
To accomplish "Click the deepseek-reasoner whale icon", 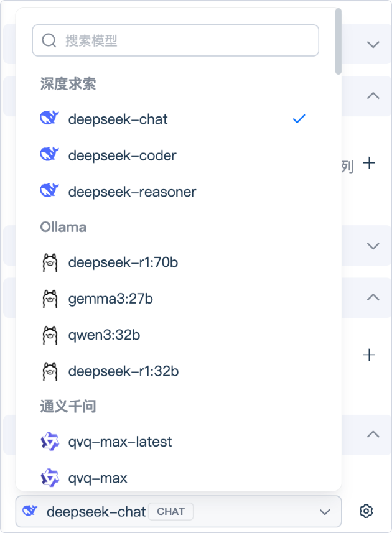I will pos(49,191).
